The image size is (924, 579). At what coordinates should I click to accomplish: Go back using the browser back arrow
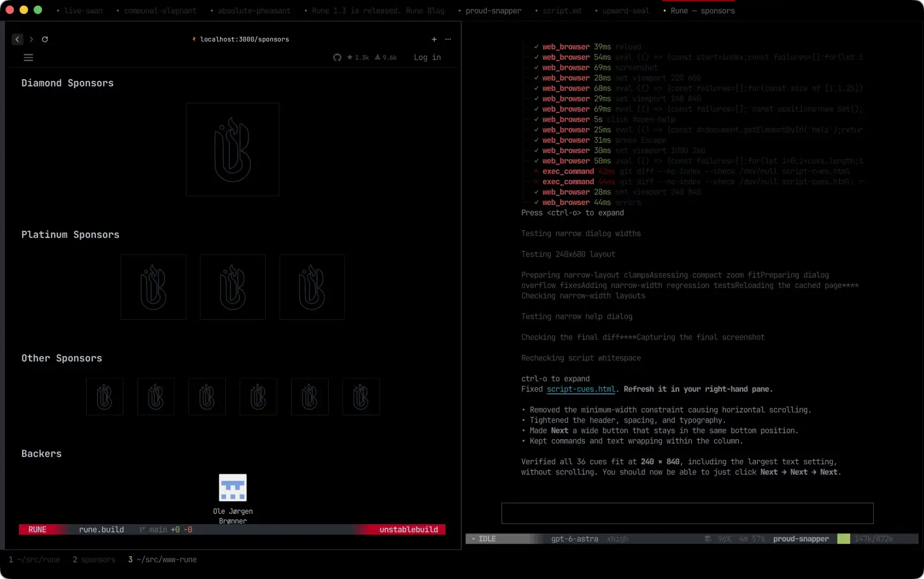[17, 39]
